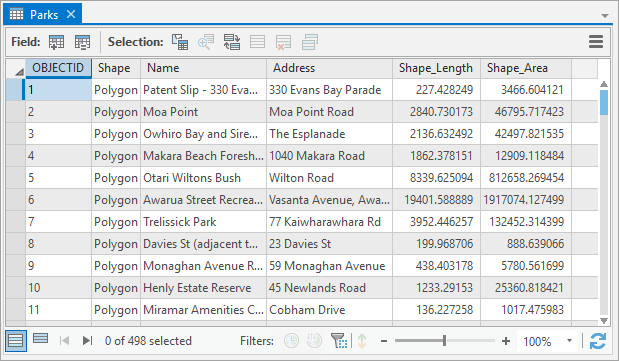Screen dimensions: 619x361
Task: Click the Address column header
Action: 329,68
